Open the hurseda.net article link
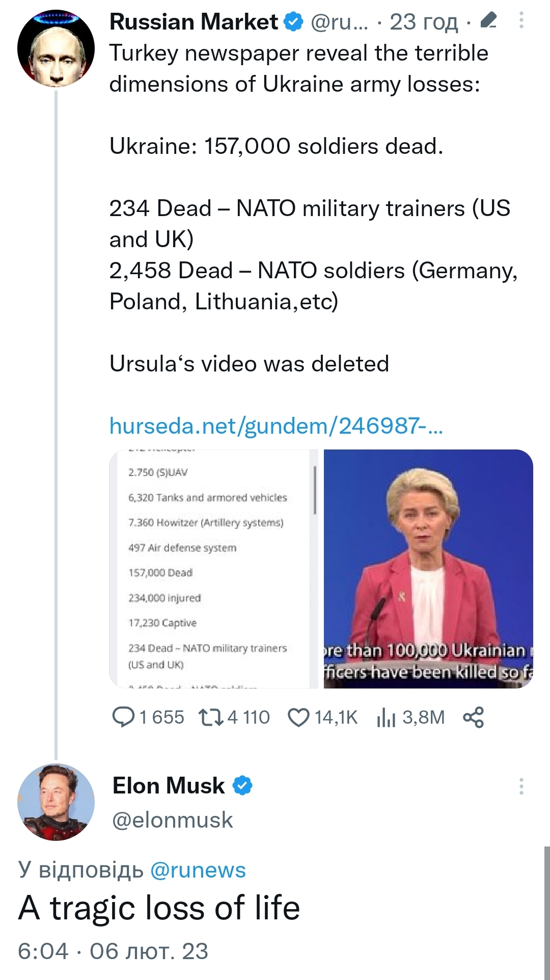Image resolution: width=550 pixels, height=980 pixels. tap(276, 426)
